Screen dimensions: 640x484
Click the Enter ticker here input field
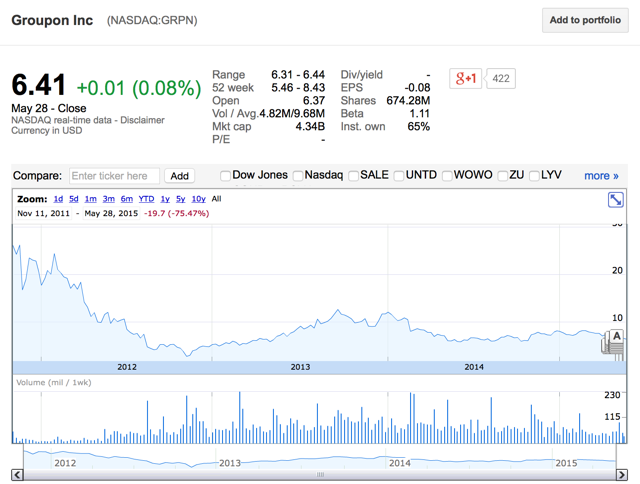click(x=114, y=176)
